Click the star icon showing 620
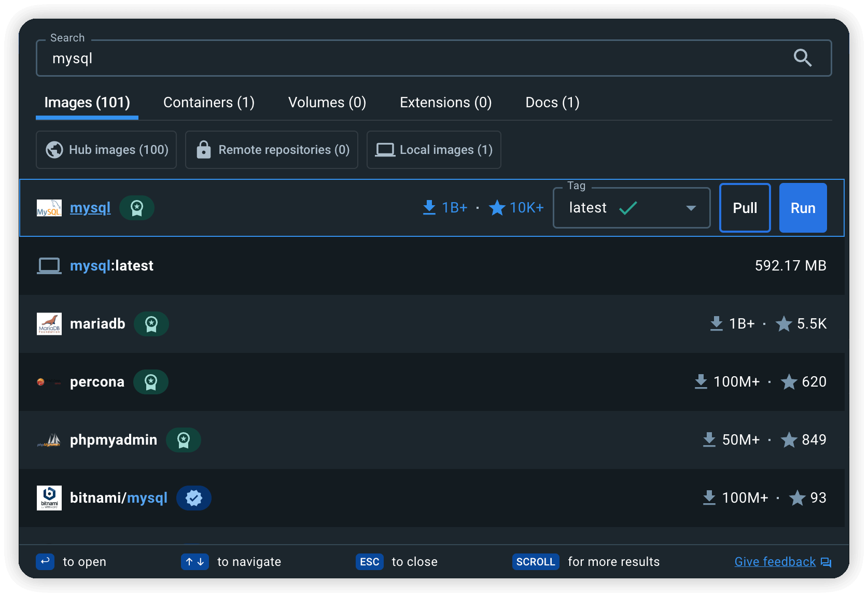Image resolution: width=868 pixels, height=597 pixels. 789,382
